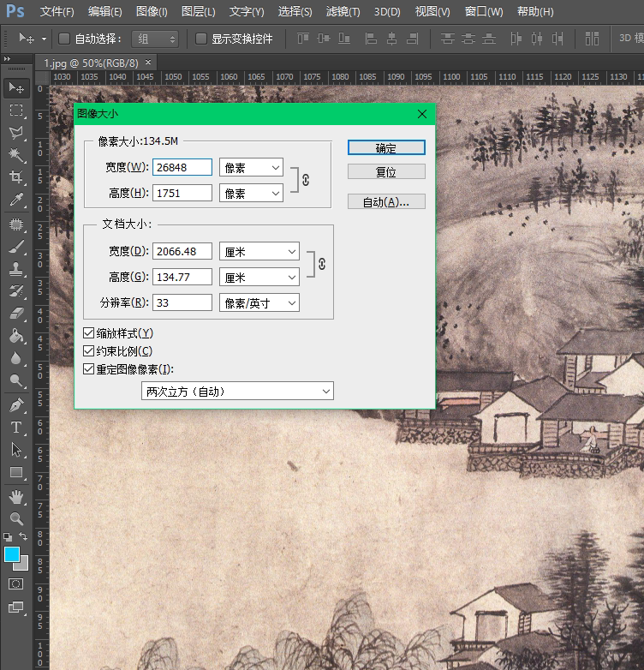
Task: Click the resolution field 33
Action: (x=182, y=302)
